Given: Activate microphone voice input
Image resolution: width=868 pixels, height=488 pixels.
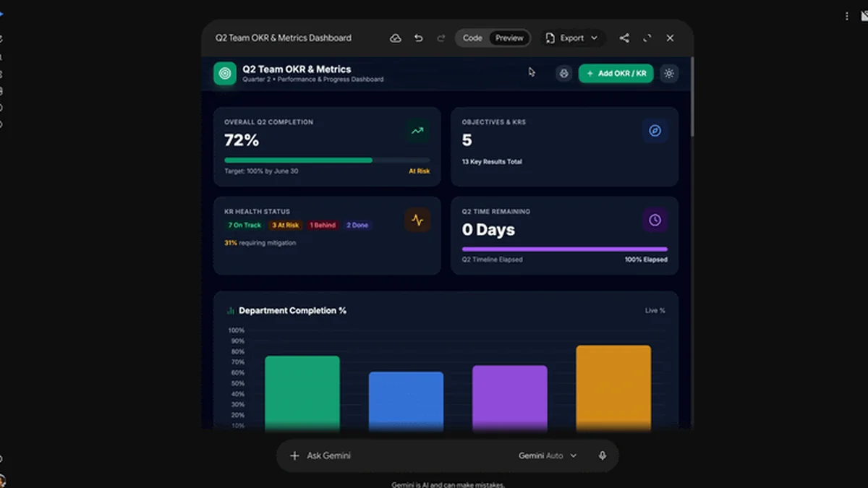Looking at the screenshot, I should 603,456.
